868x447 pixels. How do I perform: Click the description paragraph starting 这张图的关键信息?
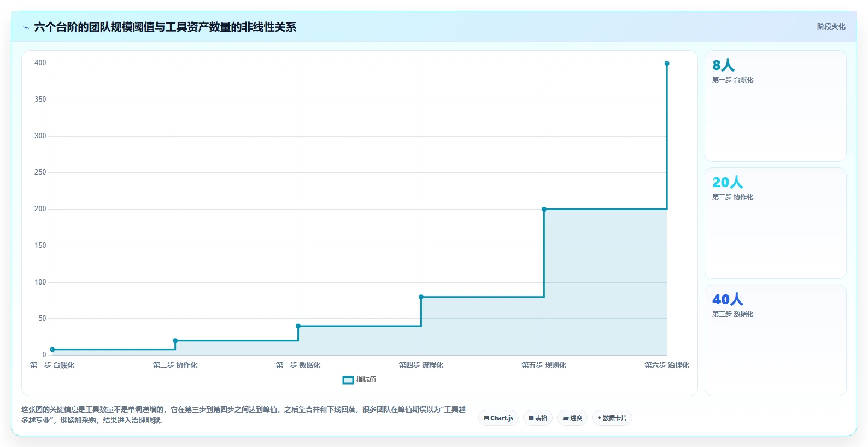[244, 415]
